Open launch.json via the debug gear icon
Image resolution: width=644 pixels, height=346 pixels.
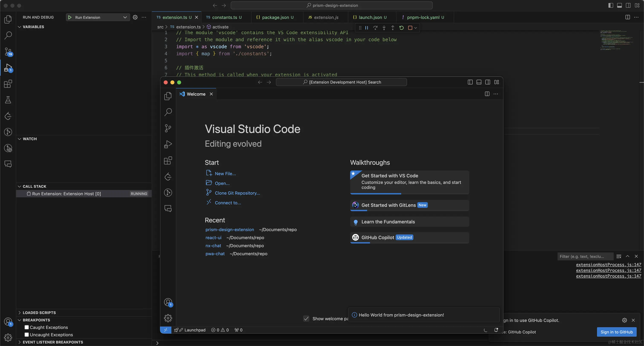point(135,17)
